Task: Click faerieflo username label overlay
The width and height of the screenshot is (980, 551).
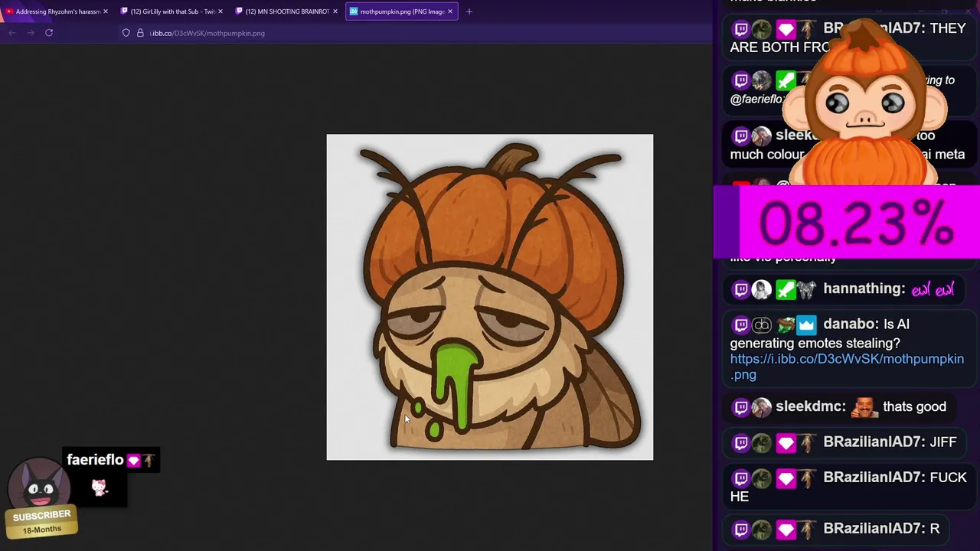Action: 95,460
